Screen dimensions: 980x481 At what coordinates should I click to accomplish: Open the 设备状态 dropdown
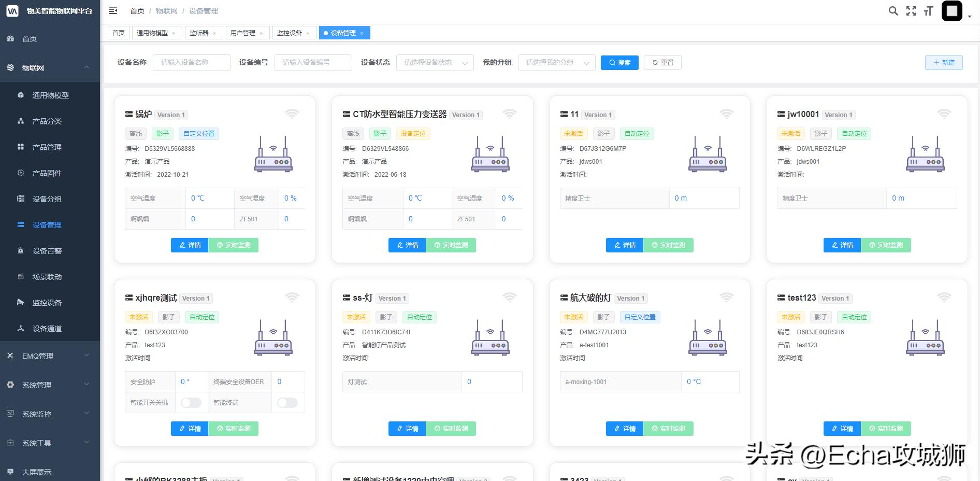[x=434, y=62]
